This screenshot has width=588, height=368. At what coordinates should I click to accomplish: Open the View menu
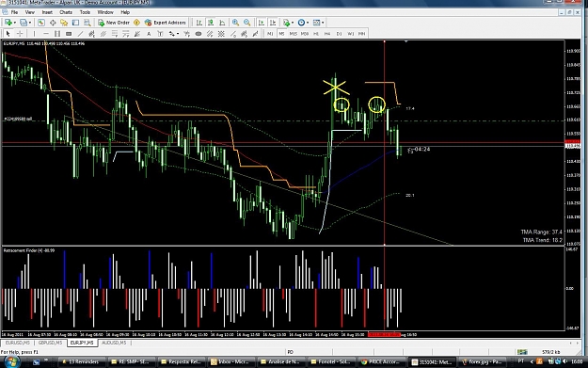(29, 12)
